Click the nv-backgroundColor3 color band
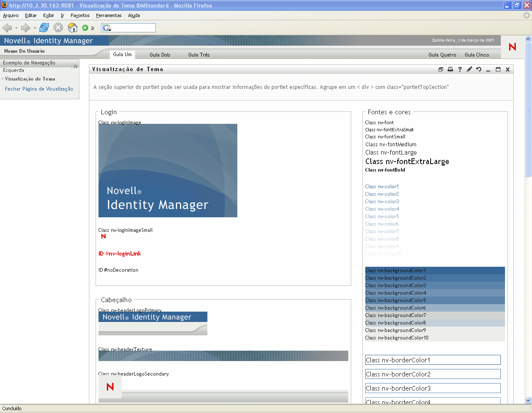 [435, 285]
